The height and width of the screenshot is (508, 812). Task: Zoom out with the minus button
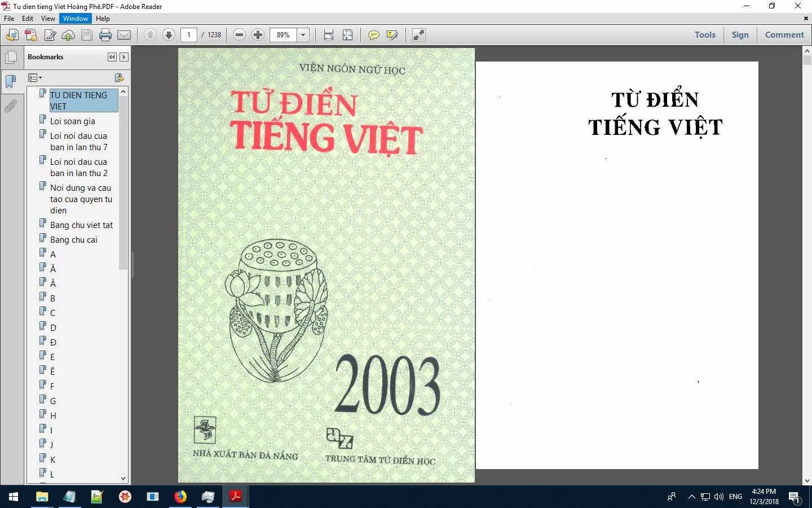[239, 35]
